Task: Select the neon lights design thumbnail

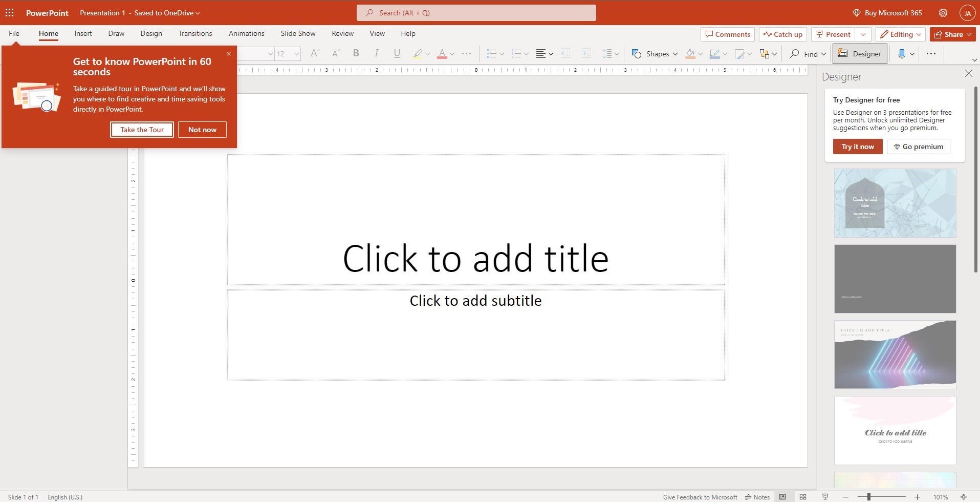Action: [895, 354]
